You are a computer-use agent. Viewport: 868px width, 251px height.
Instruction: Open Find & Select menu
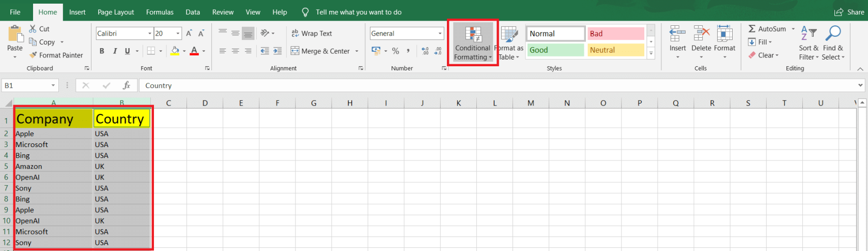tap(833, 43)
